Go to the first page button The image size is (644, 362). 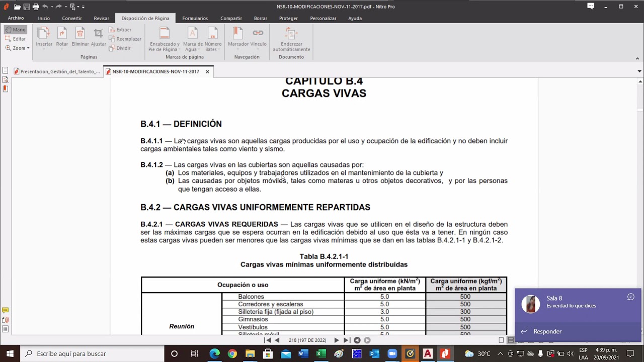pyautogui.click(x=268, y=340)
